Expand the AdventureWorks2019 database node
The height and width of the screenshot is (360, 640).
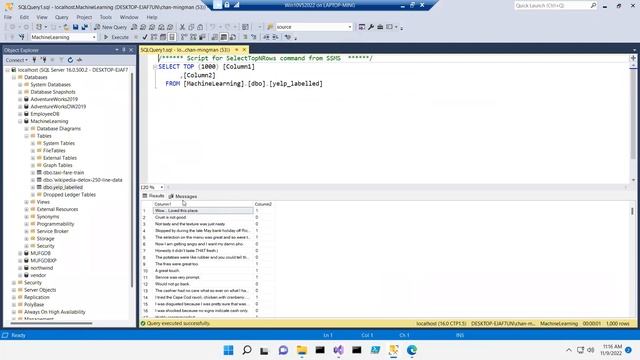click(x=20, y=99)
